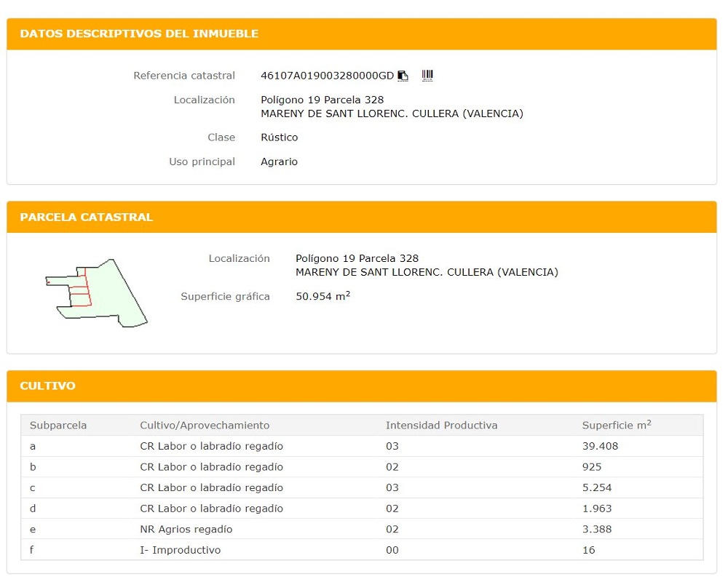Click the 50.954 m² graphic surface value

coord(323,296)
